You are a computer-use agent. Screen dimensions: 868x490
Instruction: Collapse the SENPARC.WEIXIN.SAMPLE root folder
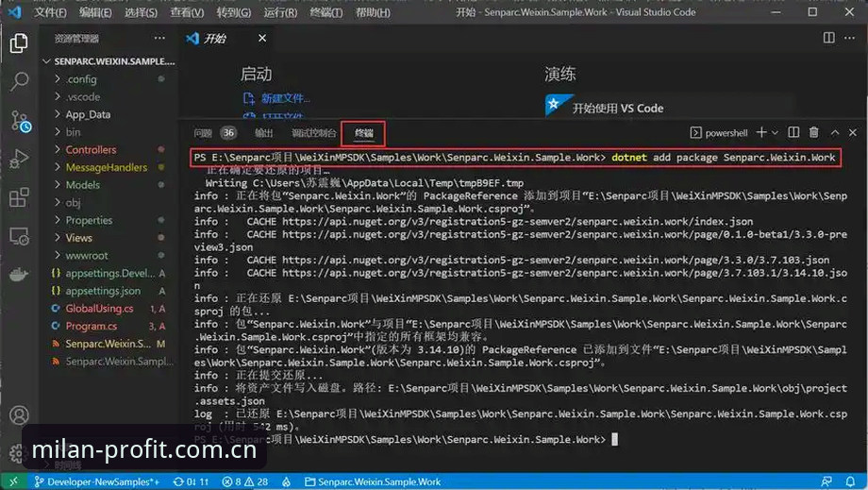click(x=108, y=61)
